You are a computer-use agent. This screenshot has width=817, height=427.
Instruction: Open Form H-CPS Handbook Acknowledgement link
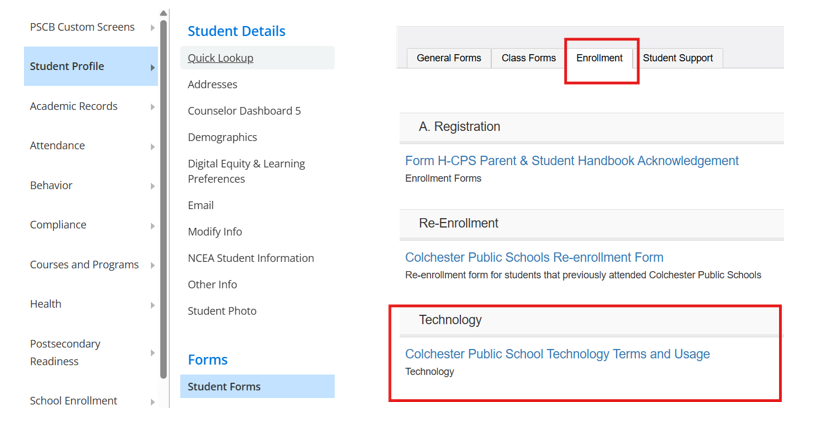click(572, 161)
